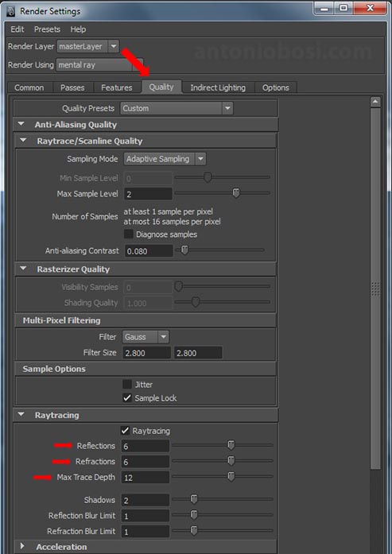The image size is (392, 554).
Task: Open the Render Using mental ray dropdown
Action: pyautogui.click(x=99, y=65)
